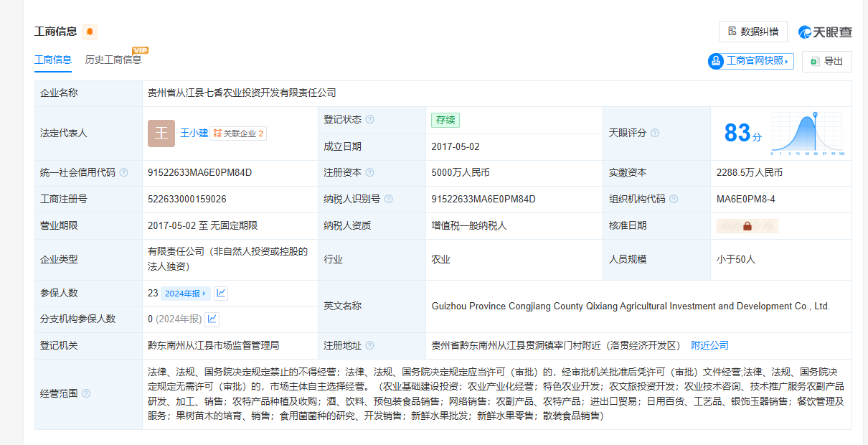Click help icon next to 注册地址
868x445 pixels.
[370, 346]
